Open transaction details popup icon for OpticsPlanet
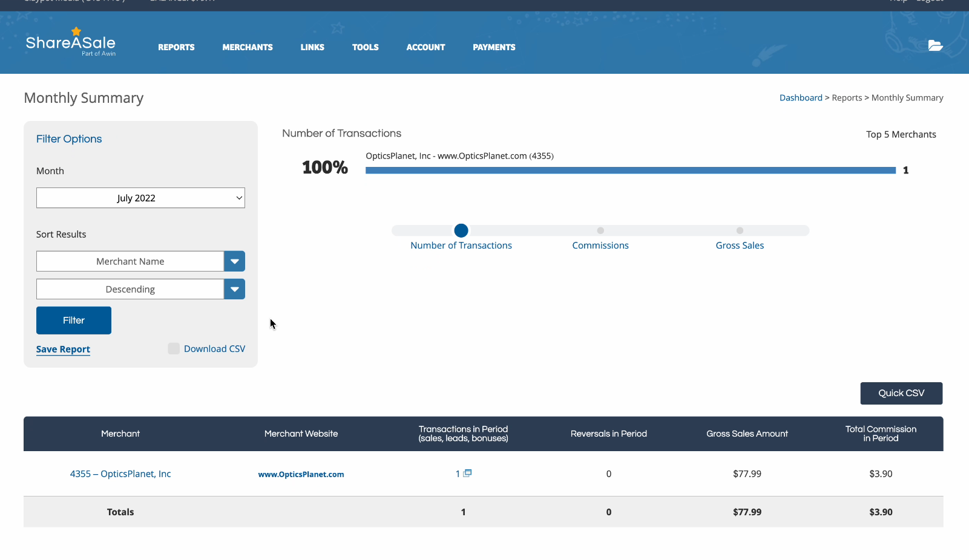The image size is (969, 560). tap(467, 473)
